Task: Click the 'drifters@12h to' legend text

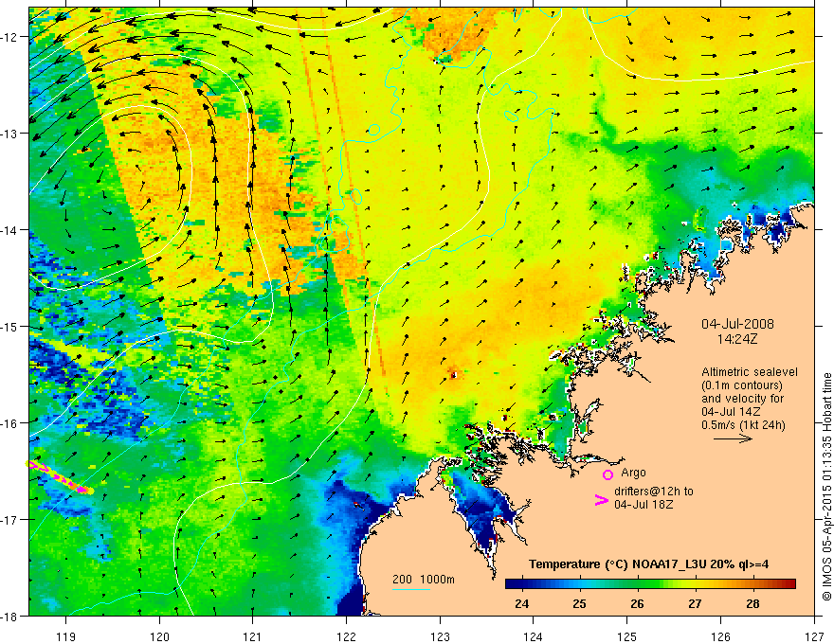Action: (x=654, y=491)
